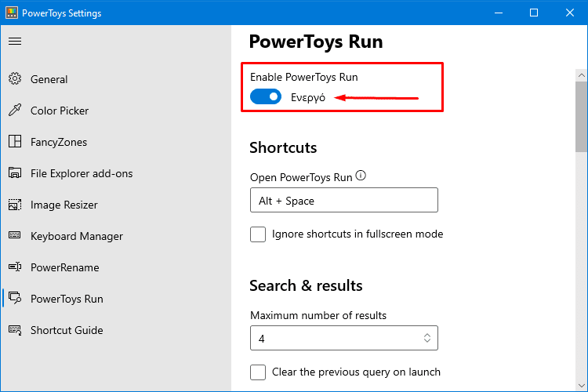Click the File Explorer add-ons icon
The height and width of the screenshot is (392, 588).
15,173
